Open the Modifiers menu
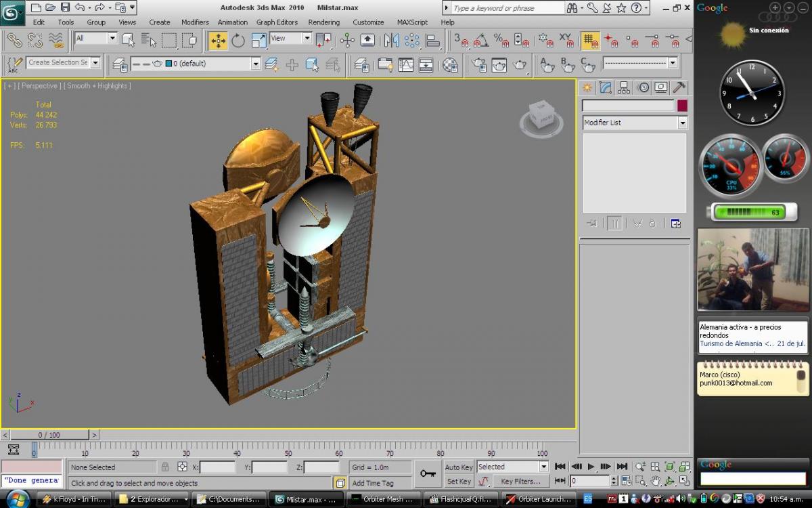The height and width of the screenshot is (508, 812). click(x=195, y=22)
